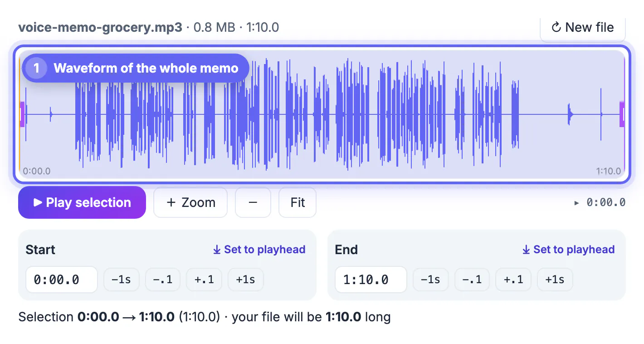The width and height of the screenshot is (644, 344).
Task: Set End to playhead position
Action: coord(569,250)
